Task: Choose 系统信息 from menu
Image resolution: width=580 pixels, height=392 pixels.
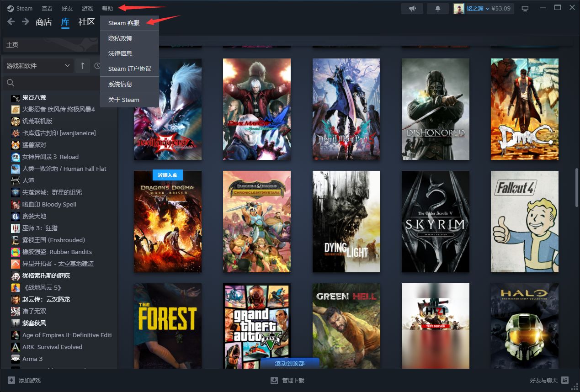Action: point(129,84)
